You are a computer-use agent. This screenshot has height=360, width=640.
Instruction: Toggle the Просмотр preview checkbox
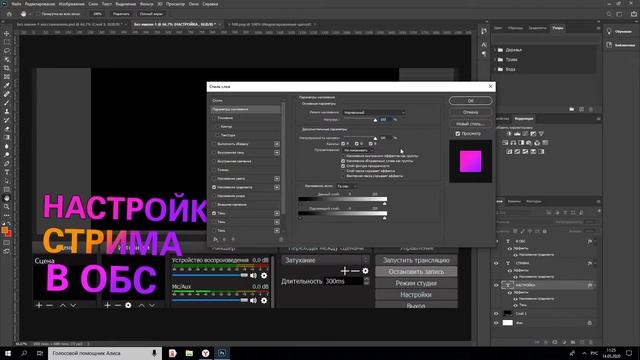(458, 133)
